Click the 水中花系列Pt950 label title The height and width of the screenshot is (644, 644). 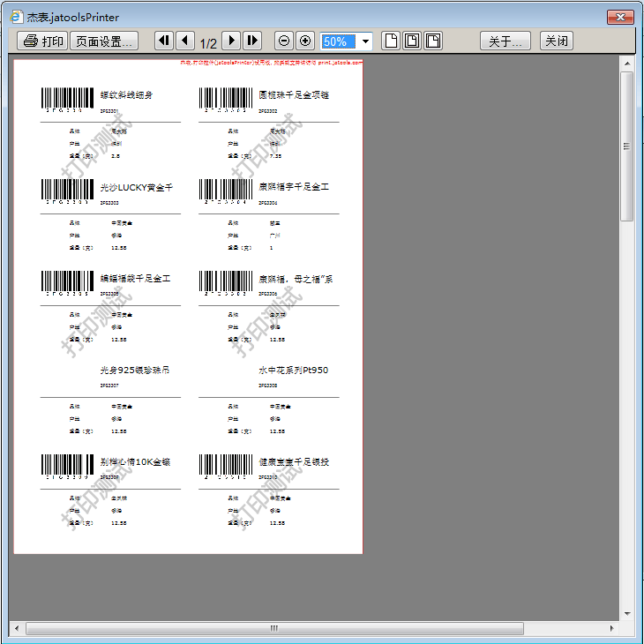(293, 370)
